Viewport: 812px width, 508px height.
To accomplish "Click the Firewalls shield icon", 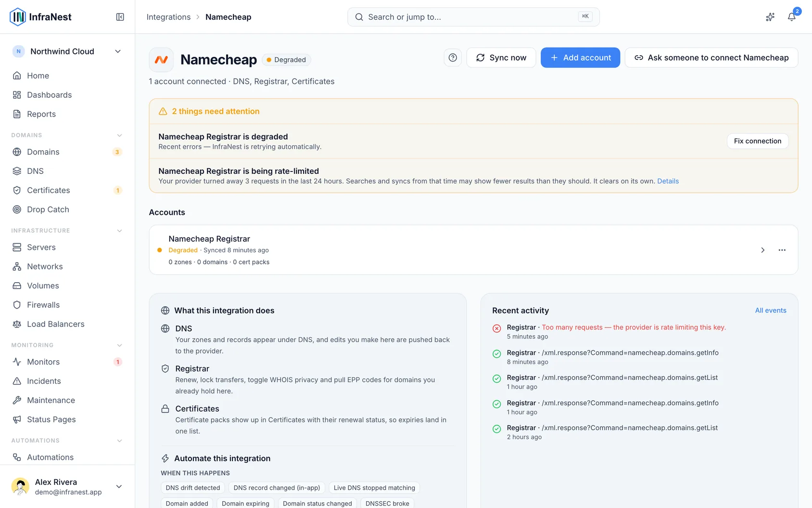I will point(17,305).
